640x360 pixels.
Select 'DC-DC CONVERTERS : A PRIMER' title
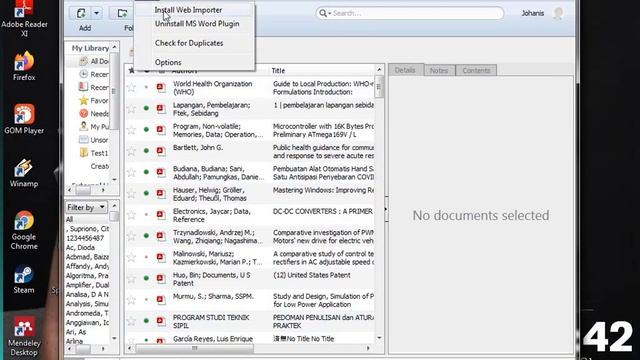click(x=322, y=211)
